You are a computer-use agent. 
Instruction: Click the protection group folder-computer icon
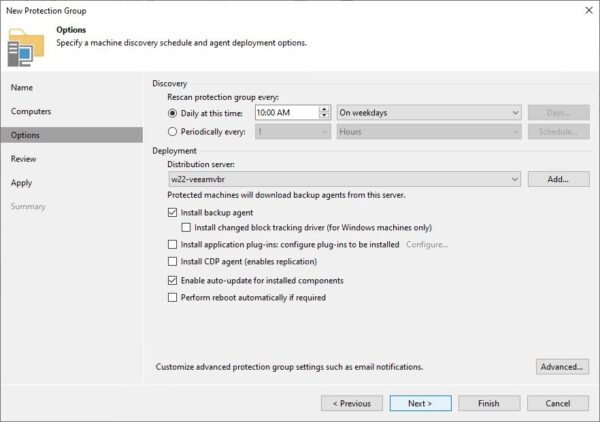(x=26, y=47)
